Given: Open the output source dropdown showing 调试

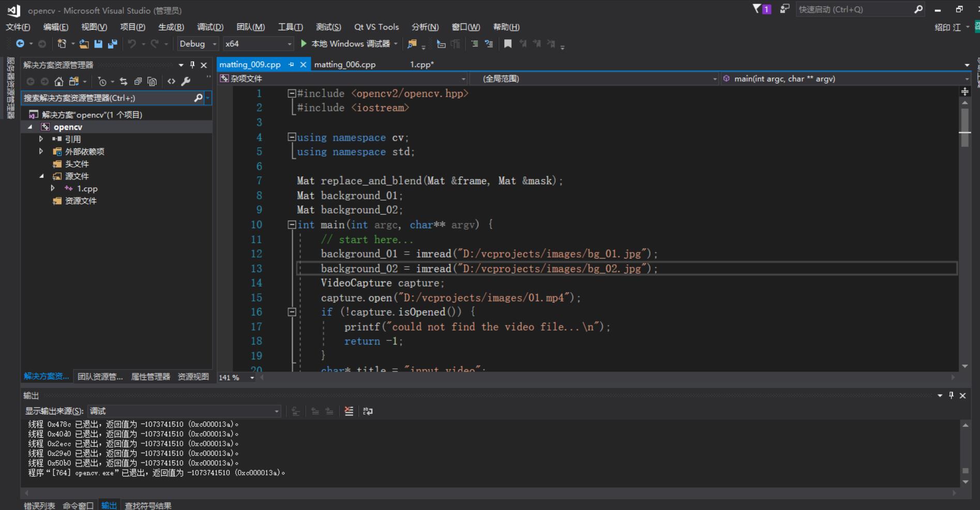Looking at the screenshot, I should coord(184,411).
